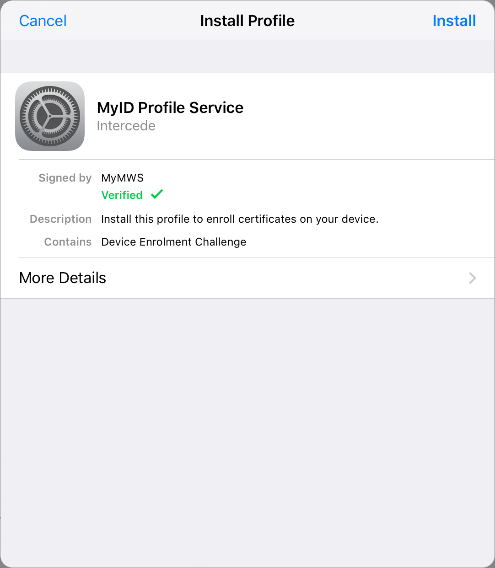The image size is (495, 568).
Task: Cancel the profile installation
Action: (x=43, y=21)
